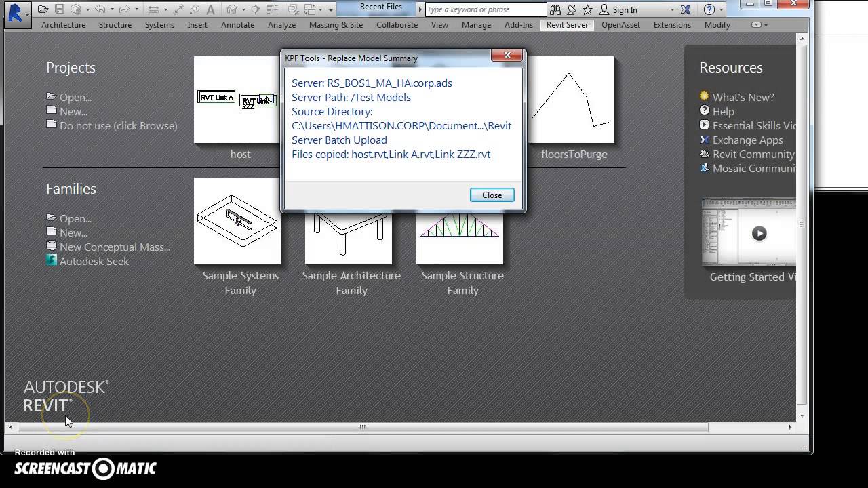The width and height of the screenshot is (868, 488).
Task: Open the Default 3D View icon
Action: tap(231, 9)
